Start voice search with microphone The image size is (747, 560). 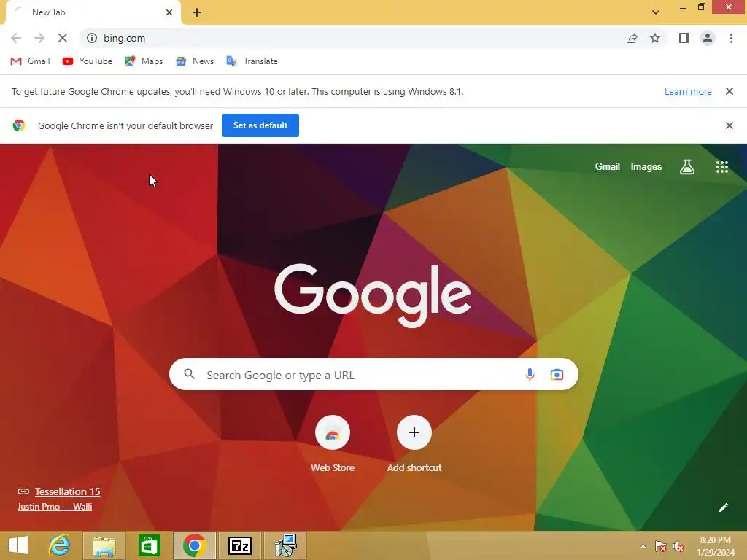530,374
